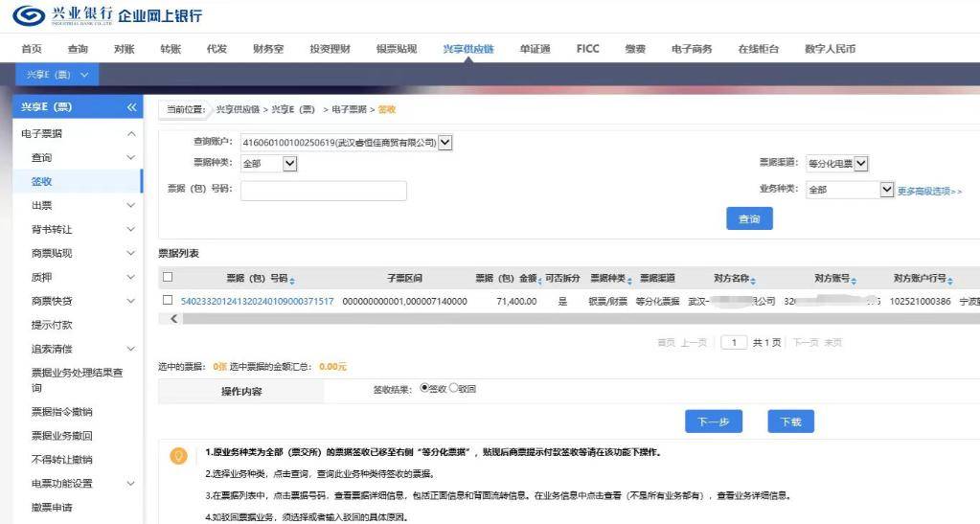Sort by 票据(包)号码 column sort icon
Image resolution: width=980 pixels, height=524 pixels.
(292, 280)
